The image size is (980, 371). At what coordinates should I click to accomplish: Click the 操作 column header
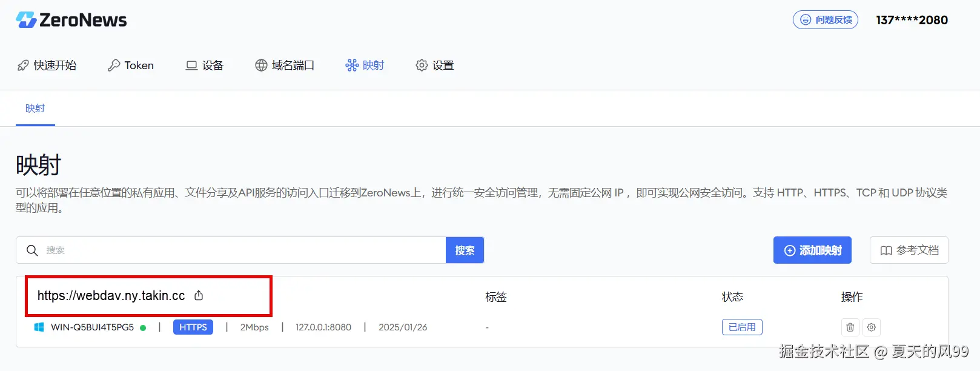click(x=852, y=297)
